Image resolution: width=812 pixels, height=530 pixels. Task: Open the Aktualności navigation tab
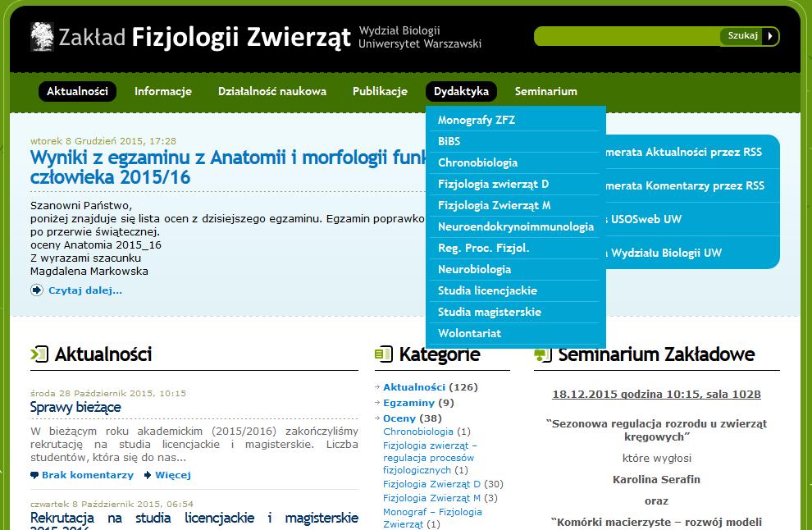[x=77, y=91]
